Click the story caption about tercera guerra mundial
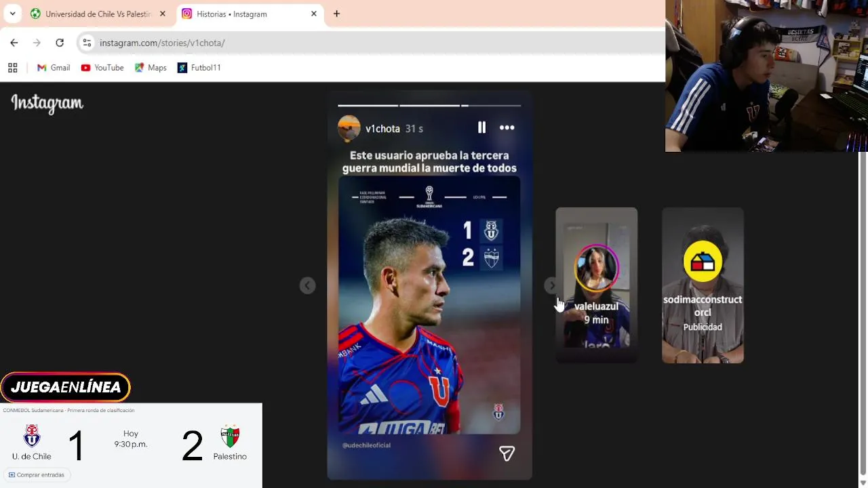Screen dimensions: 868x488 click(x=429, y=162)
